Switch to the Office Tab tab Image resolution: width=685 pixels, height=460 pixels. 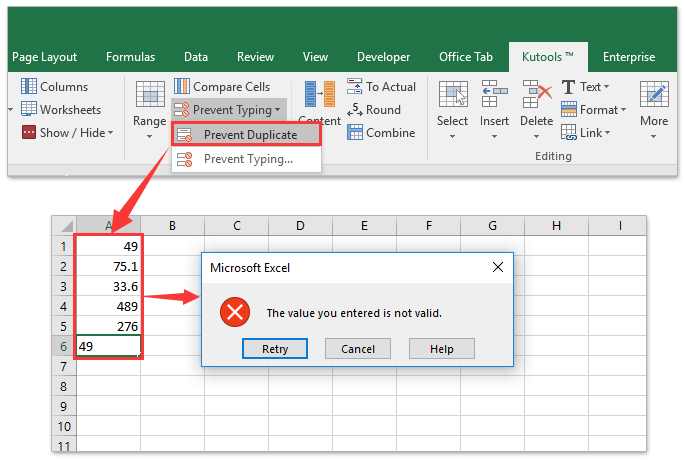pyautogui.click(x=466, y=57)
